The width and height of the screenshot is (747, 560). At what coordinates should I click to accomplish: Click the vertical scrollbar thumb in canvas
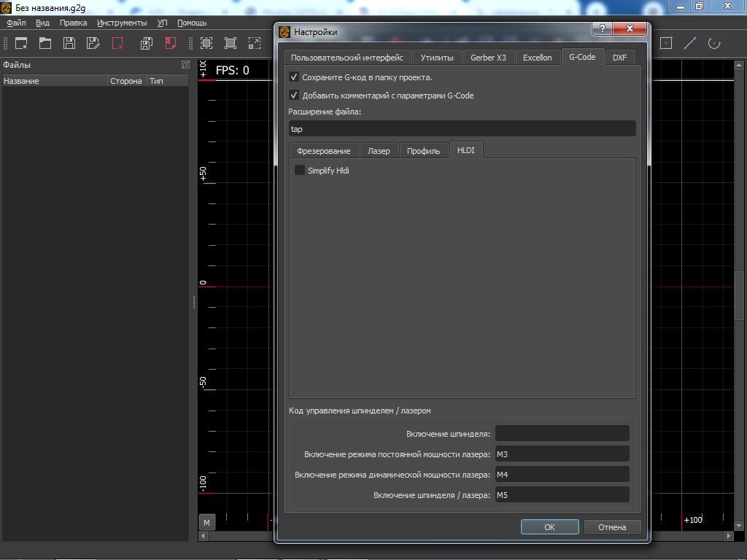tap(739, 296)
